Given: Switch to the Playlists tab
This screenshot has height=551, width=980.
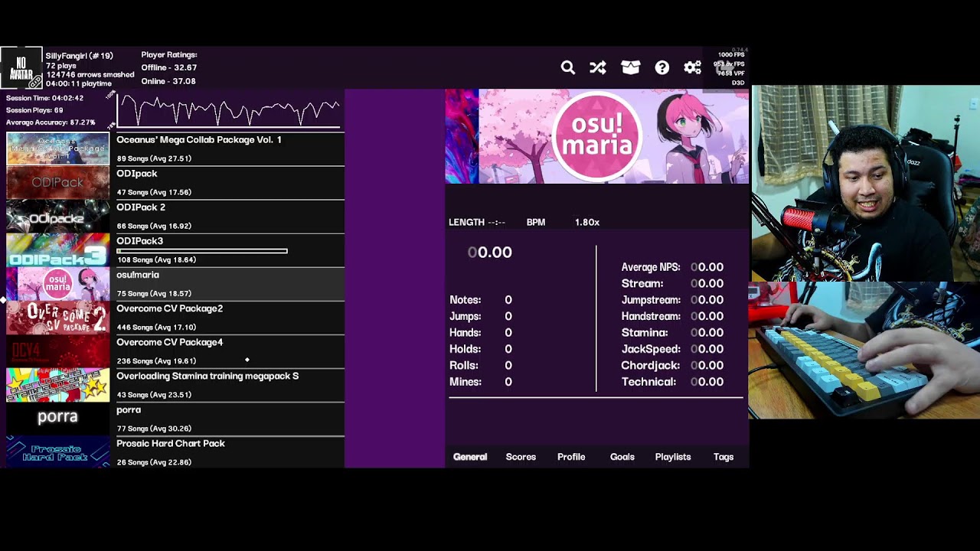Looking at the screenshot, I should (673, 457).
